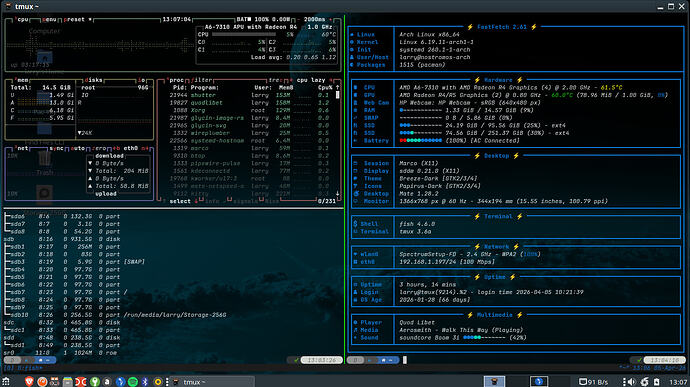Open the swirl tray icon beside volume
The width and height of the screenshot is (690, 387).
click(645, 382)
